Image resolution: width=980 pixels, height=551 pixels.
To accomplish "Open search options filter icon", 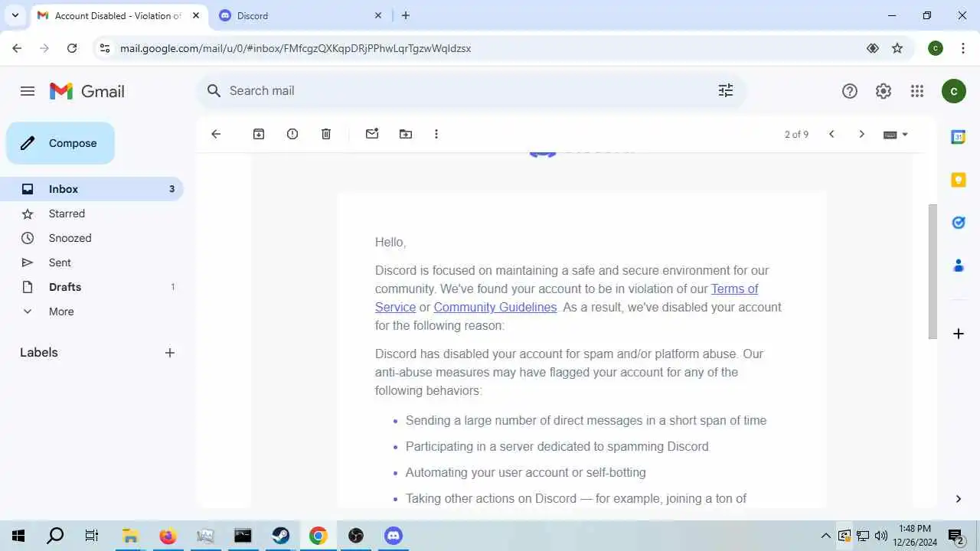I will 726,90.
